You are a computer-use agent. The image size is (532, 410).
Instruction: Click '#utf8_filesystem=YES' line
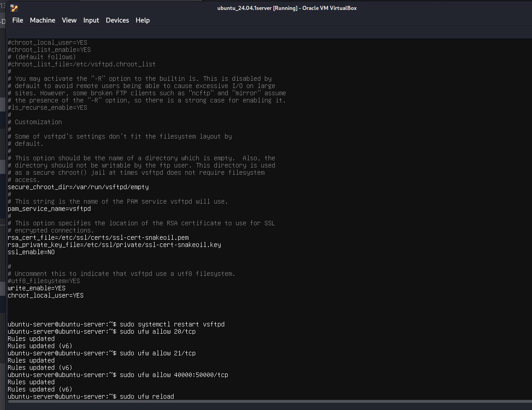[x=44, y=281]
